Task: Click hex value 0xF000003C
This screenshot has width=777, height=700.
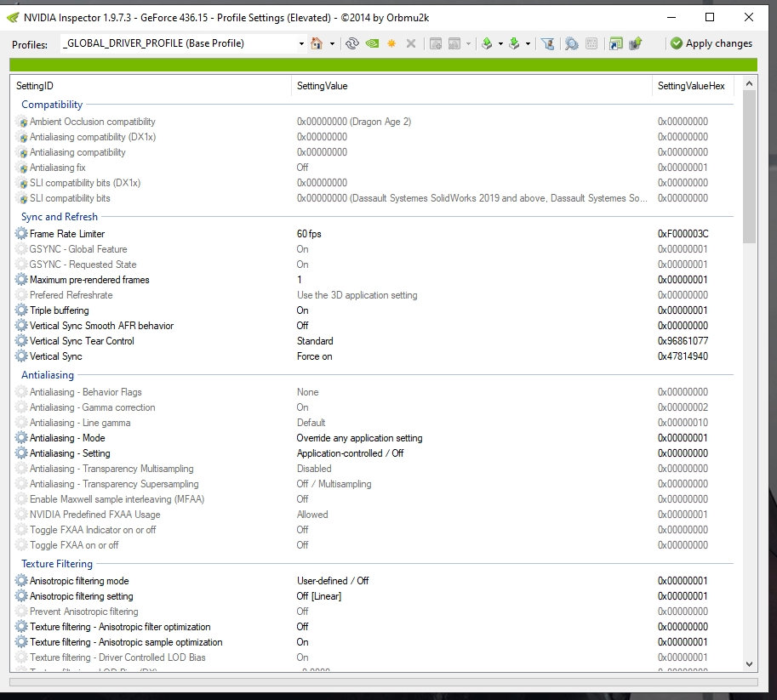Action: point(683,234)
